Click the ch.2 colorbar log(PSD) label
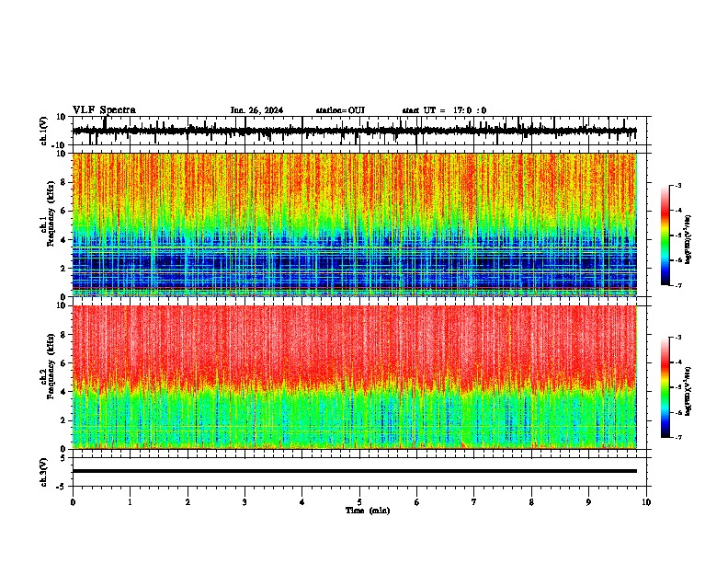728x563 pixels. coord(688,391)
